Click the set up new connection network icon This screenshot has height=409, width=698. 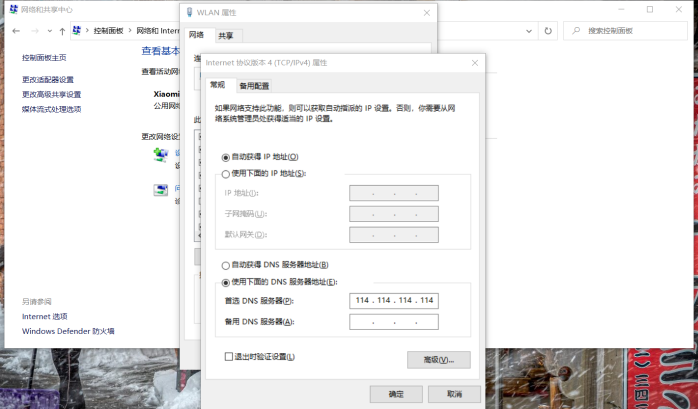[160, 155]
